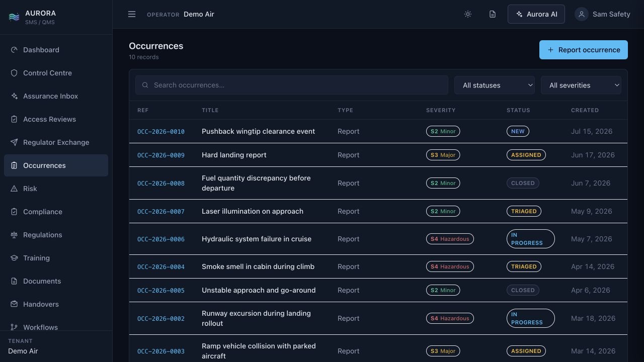The height and width of the screenshot is (362, 644).
Task: Open occurrence OCC-2026-0010
Action: tap(161, 132)
